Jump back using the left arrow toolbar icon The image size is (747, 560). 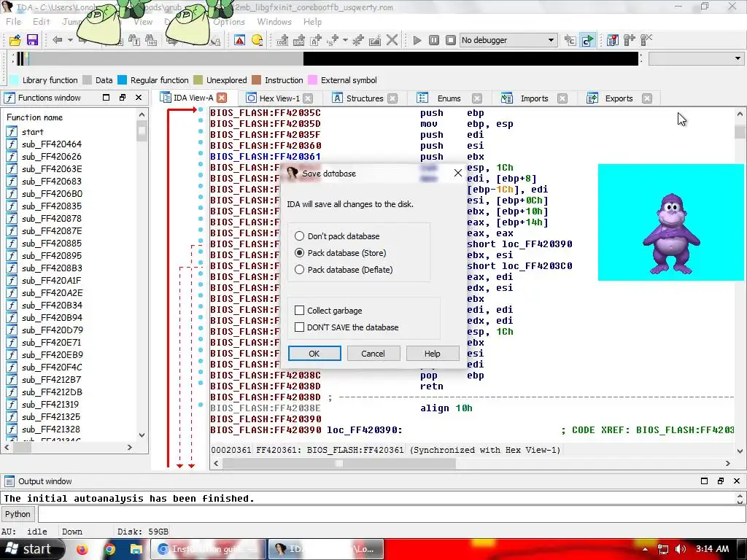[x=58, y=40]
